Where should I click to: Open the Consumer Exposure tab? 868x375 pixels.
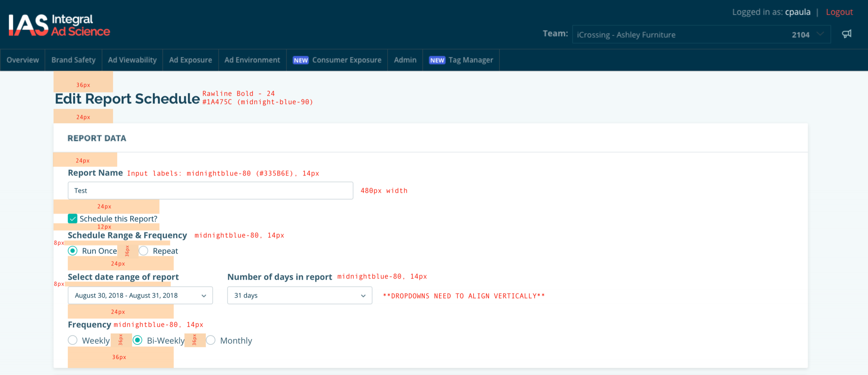[x=337, y=60]
